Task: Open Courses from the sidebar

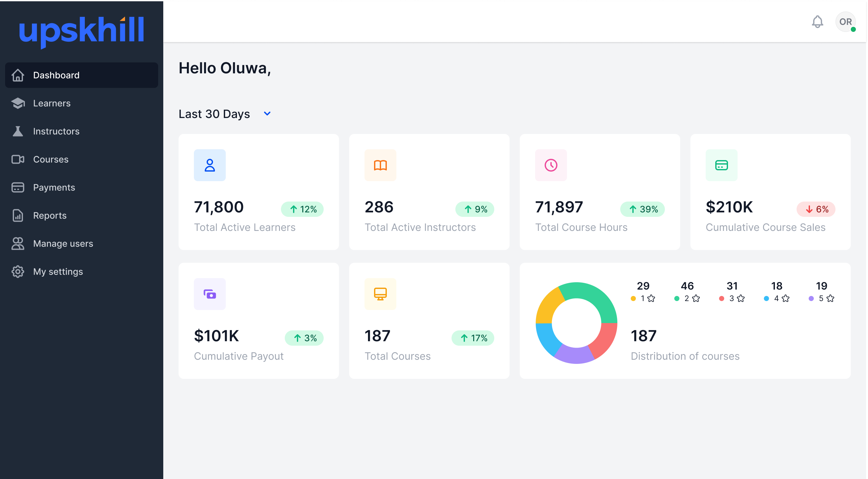Action: point(51,159)
